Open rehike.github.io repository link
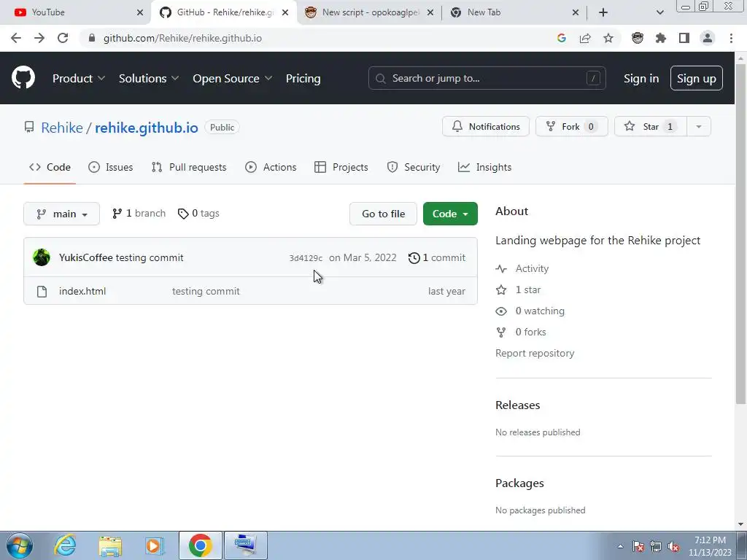747x560 pixels. (146, 128)
